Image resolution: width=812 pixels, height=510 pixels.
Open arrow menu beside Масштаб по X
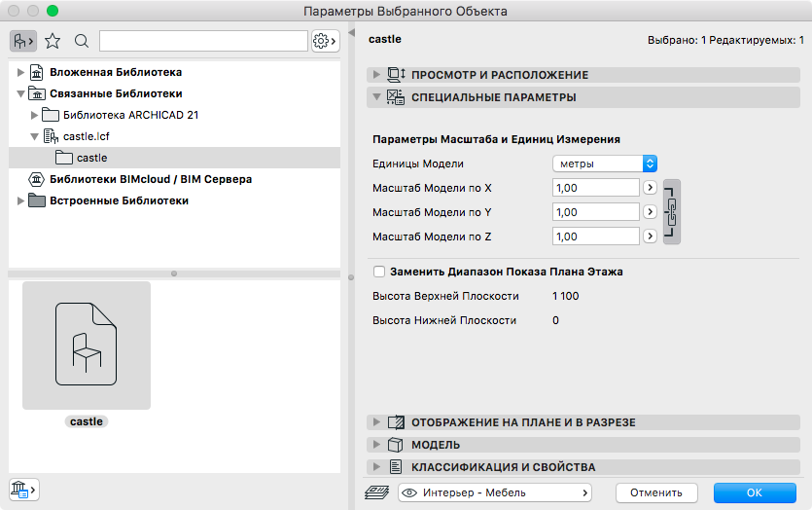click(650, 188)
